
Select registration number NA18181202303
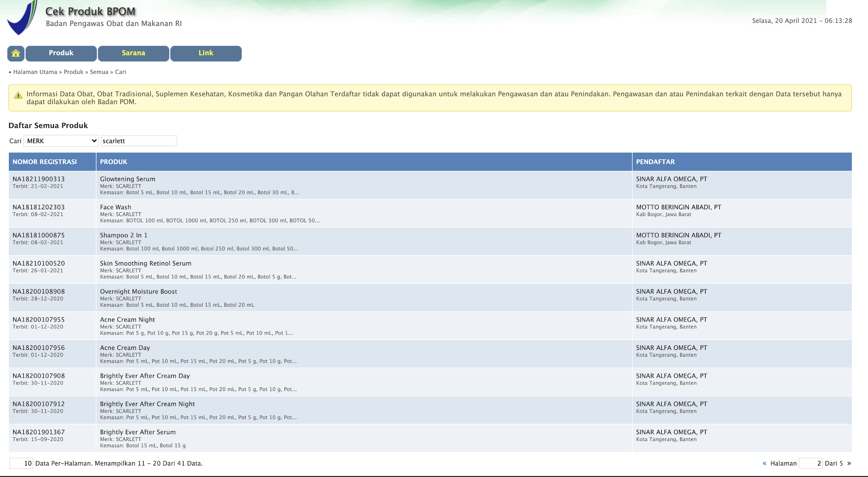39,207
